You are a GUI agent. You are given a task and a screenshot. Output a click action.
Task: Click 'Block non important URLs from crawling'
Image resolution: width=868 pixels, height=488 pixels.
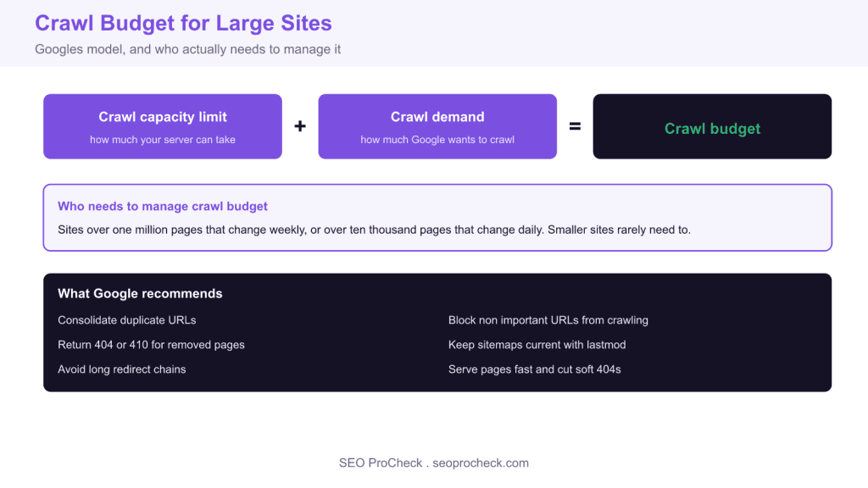pos(548,320)
